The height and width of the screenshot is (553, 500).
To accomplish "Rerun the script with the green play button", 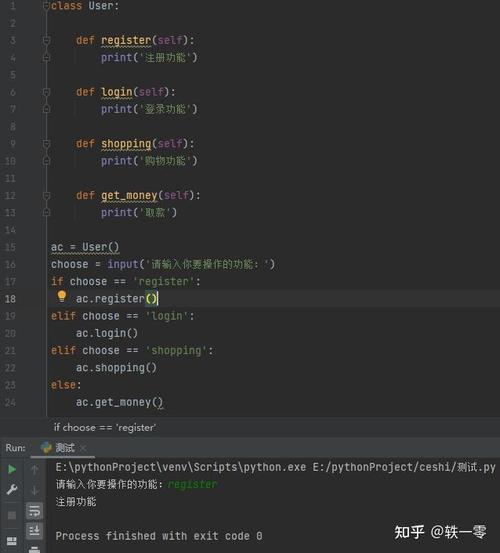I will (x=12, y=469).
